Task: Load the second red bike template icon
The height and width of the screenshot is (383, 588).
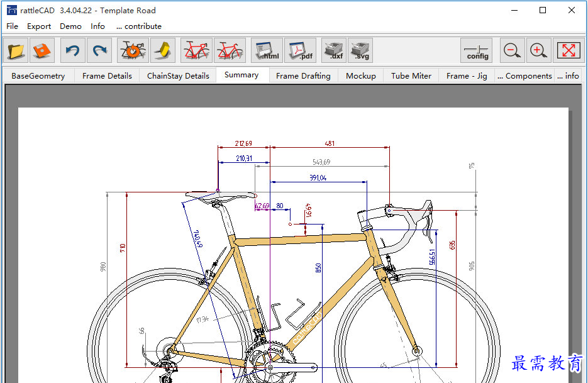Action: point(230,50)
